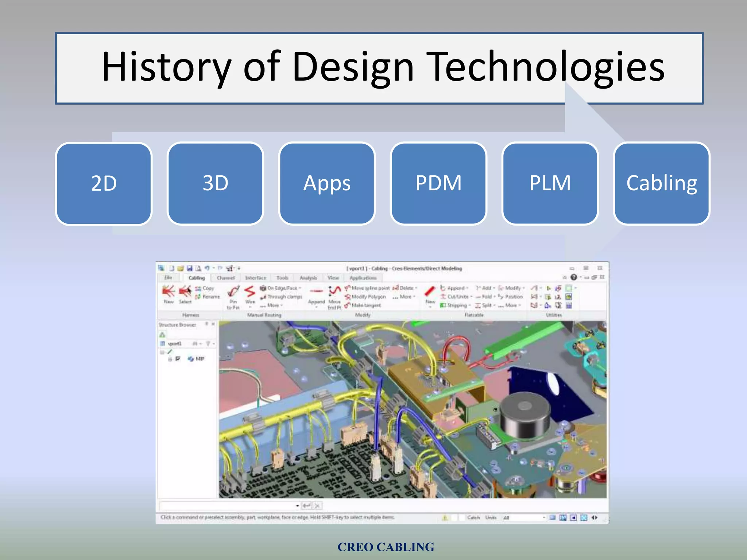Expand the Delete dropdown in Modify group
The image size is (747, 560).
pyautogui.click(x=416, y=288)
